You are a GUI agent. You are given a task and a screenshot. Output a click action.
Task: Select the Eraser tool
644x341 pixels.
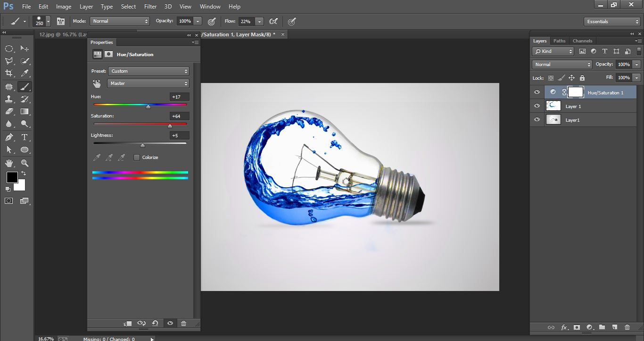tap(10, 111)
